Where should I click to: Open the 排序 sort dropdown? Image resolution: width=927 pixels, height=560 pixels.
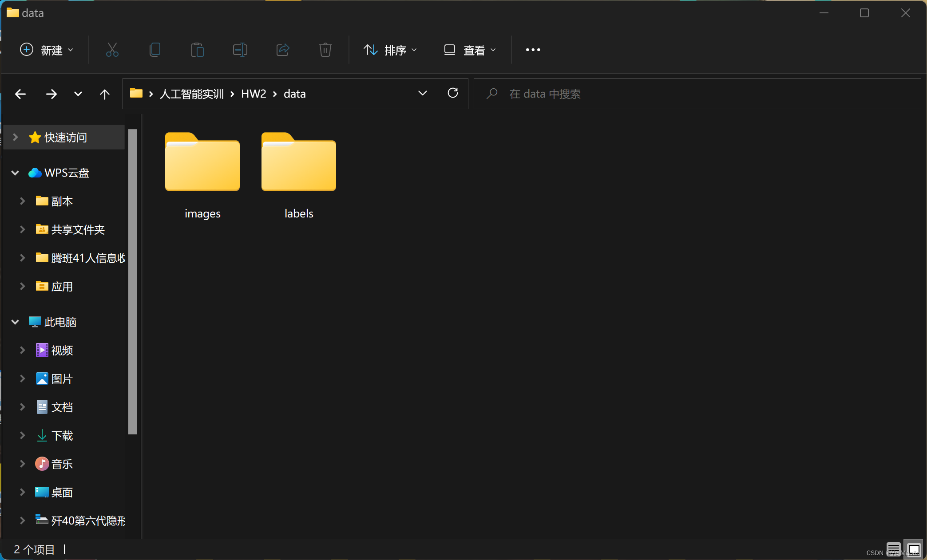[x=390, y=50]
